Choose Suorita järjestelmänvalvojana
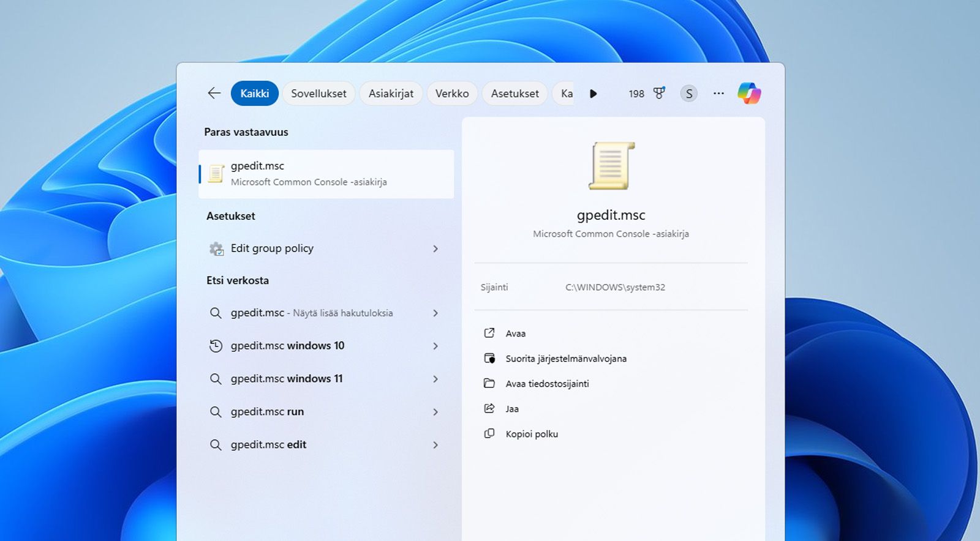The image size is (980, 541). pyautogui.click(x=566, y=359)
